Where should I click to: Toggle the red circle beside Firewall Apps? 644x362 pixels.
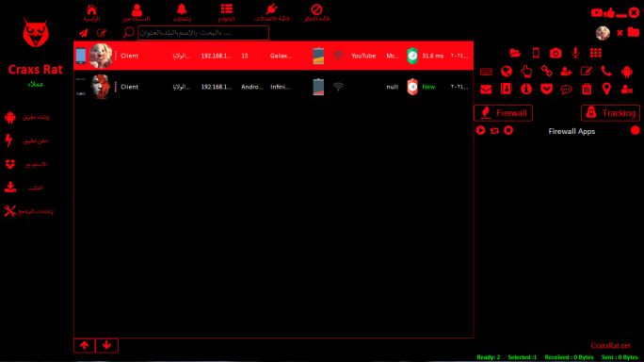(635, 131)
